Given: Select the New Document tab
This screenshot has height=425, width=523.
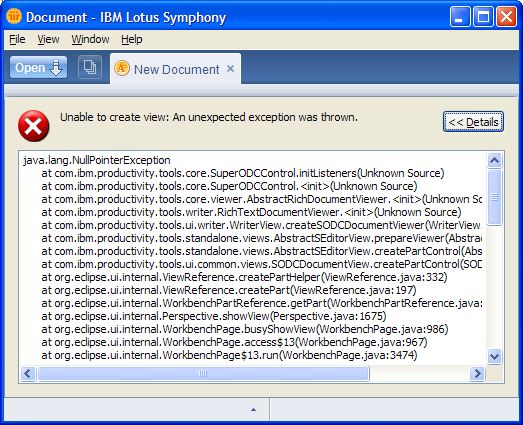Looking at the screenshot, I should tap(175, 69).
